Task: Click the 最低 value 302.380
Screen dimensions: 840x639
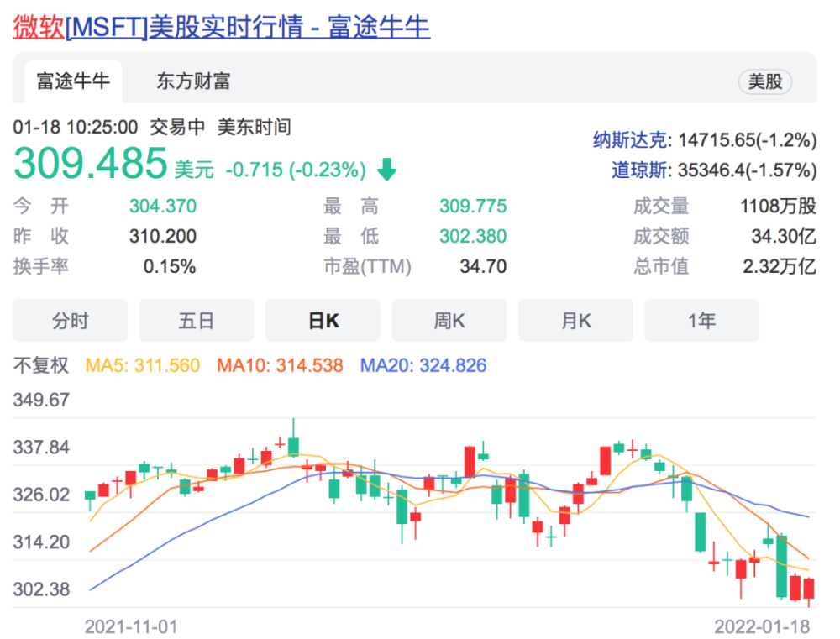Action: tap(473, 236)
